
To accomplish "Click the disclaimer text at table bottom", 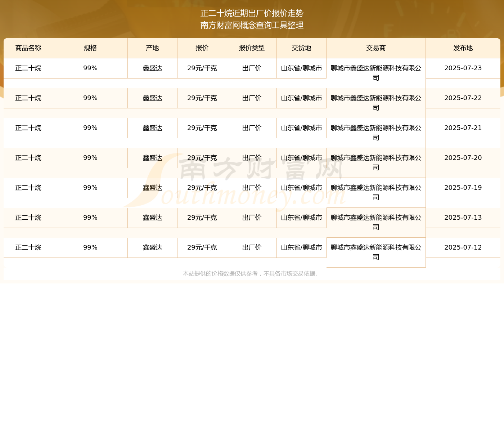I will tap(252, 274).
